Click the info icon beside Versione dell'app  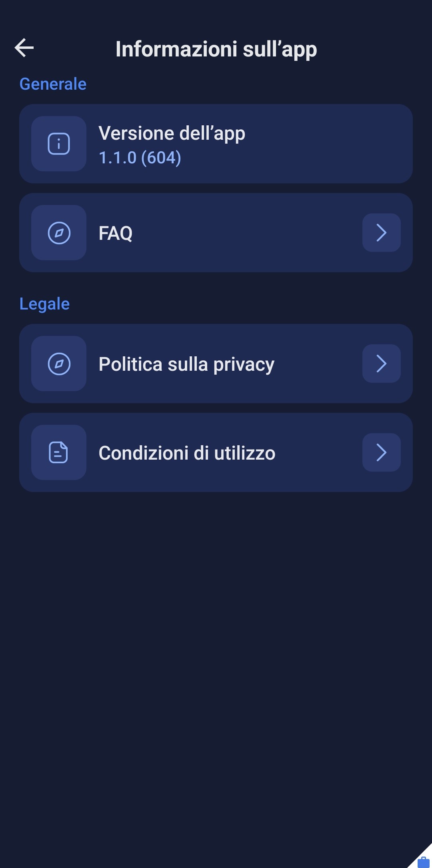point(59,144)
